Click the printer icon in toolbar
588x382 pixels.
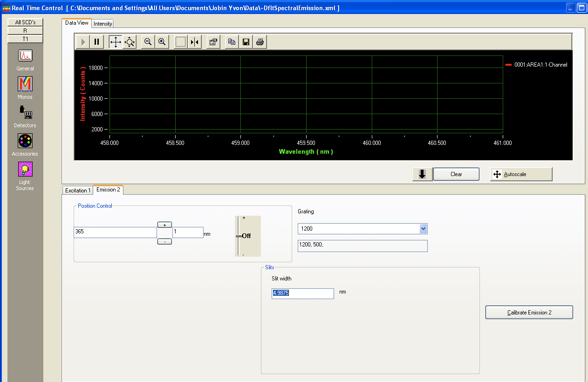coord(260,42)
